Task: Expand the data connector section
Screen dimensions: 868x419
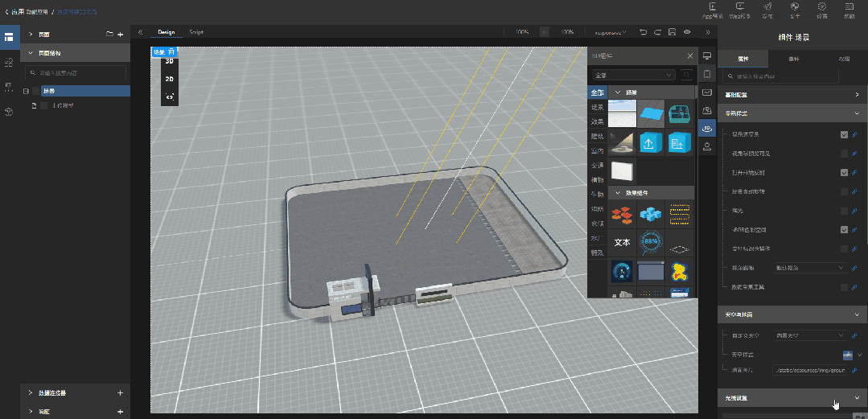Action: [x=31, y=393]
